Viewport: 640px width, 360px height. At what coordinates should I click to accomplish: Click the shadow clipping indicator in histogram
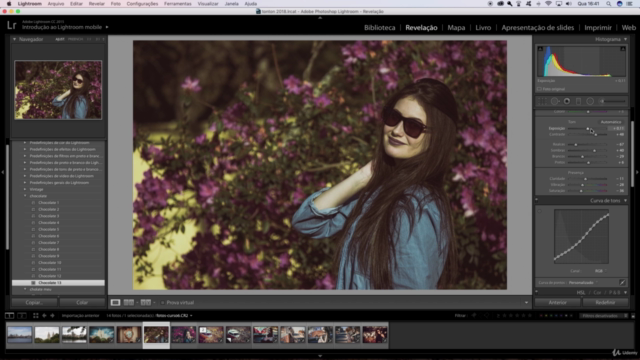540,49
